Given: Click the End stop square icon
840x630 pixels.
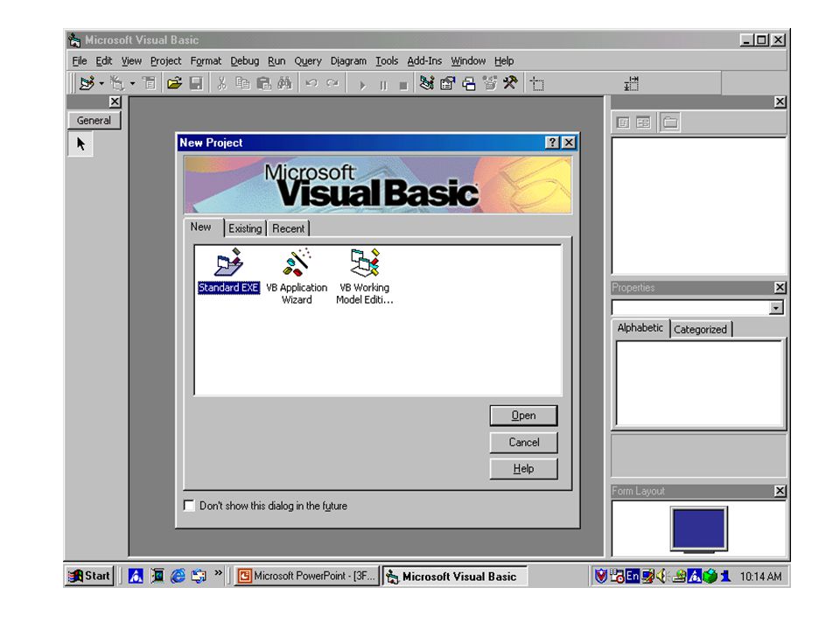Looking at the screenshot, I should coord(403,85).
